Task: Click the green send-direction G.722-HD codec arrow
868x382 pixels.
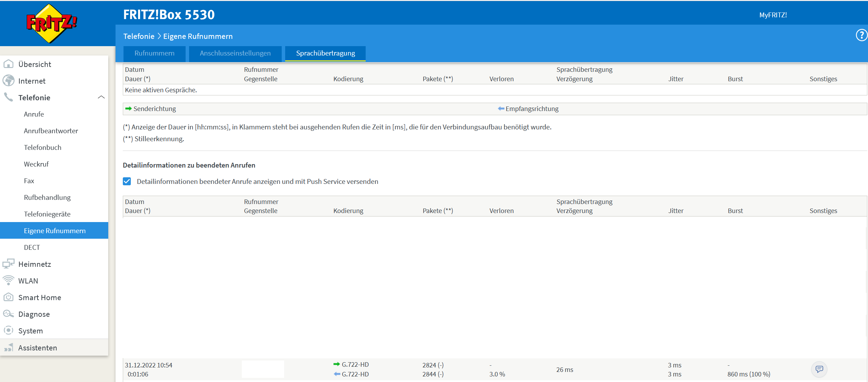Action: click(x=337, y=364)
